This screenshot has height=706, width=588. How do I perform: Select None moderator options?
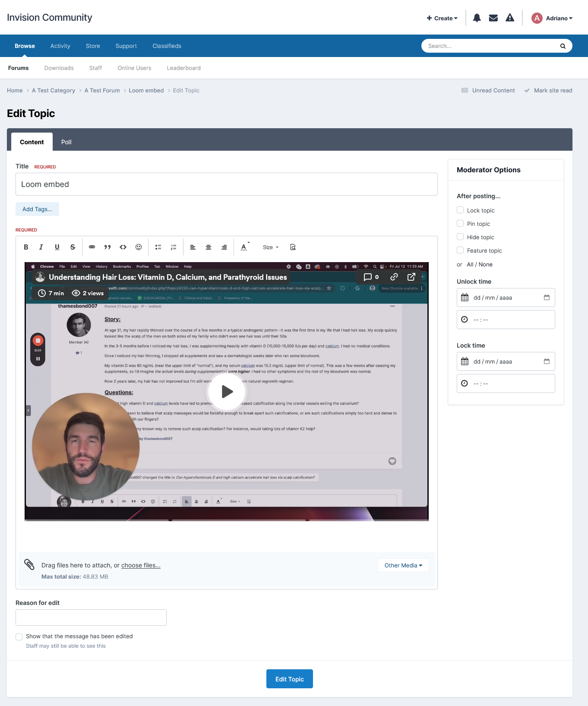[486, 264]
